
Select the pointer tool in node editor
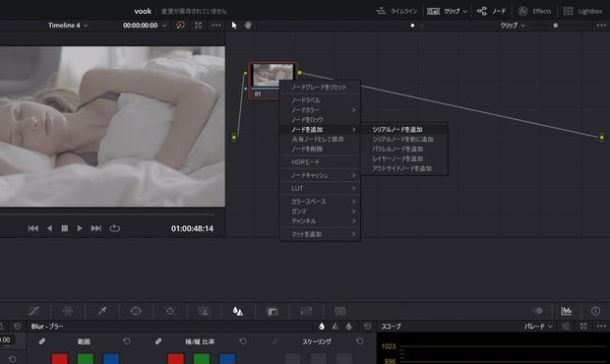pos(234,26)
